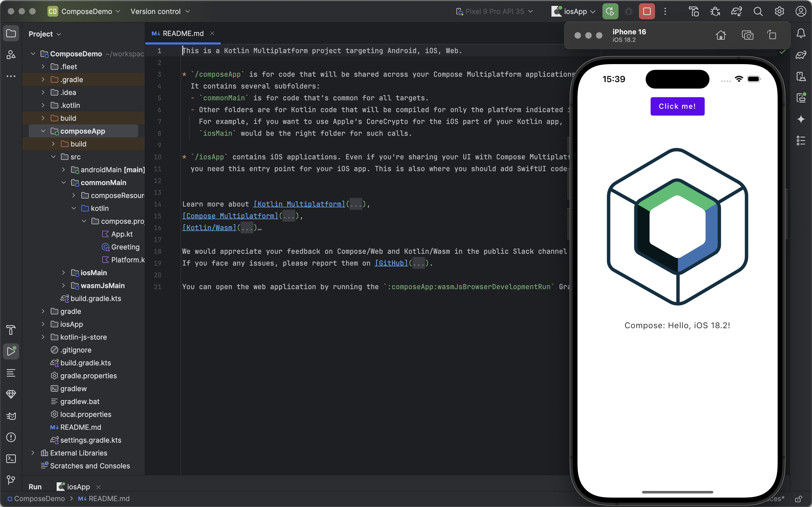Open the Structure tool window in left sidebar
The image size is (812, 507).
(11, 55)
